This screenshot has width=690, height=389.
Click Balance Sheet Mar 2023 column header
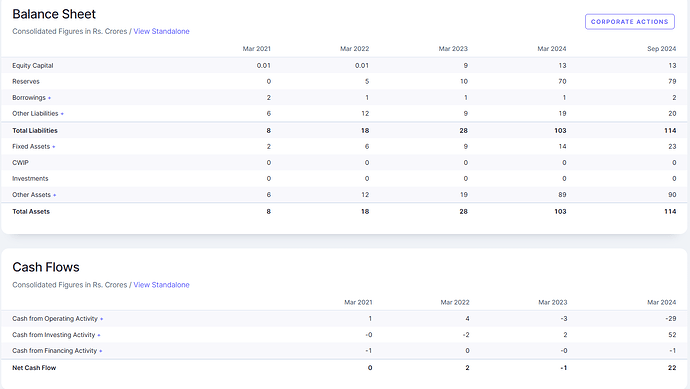click(x=453, y=49)
